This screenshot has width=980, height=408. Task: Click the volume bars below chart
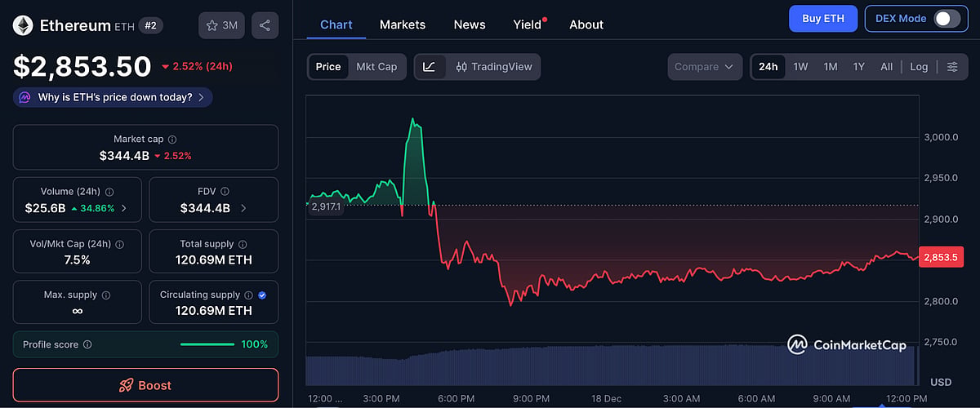611,365
